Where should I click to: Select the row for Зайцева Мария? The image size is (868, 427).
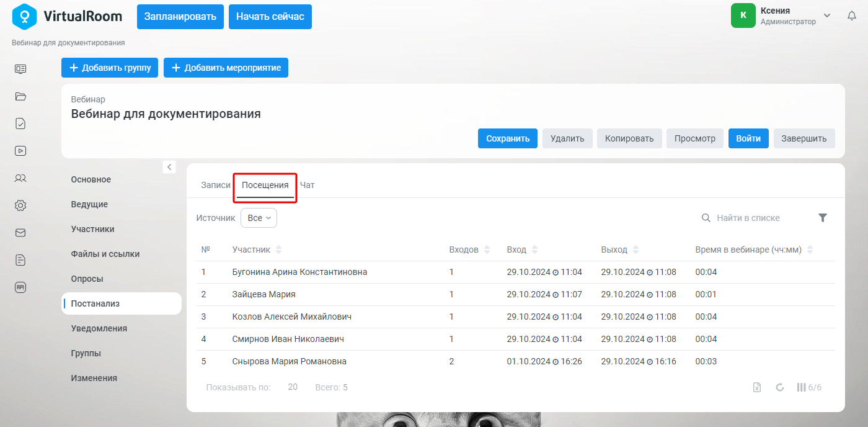coord(516,294)
